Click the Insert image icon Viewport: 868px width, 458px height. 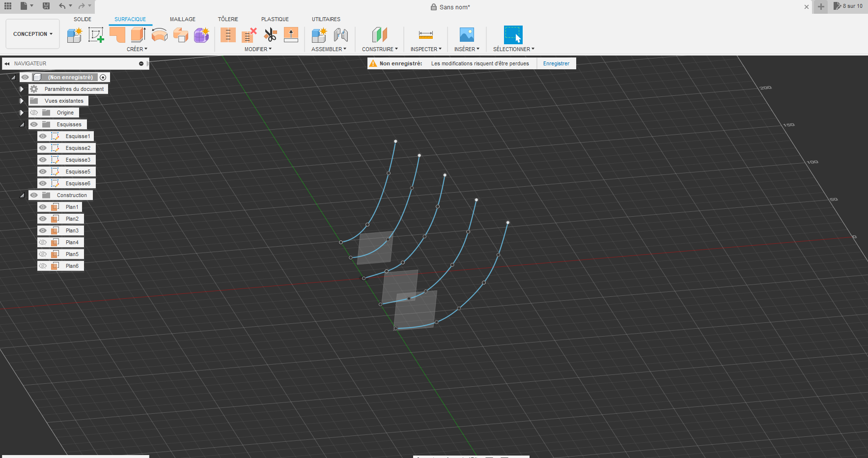(466, 35)
